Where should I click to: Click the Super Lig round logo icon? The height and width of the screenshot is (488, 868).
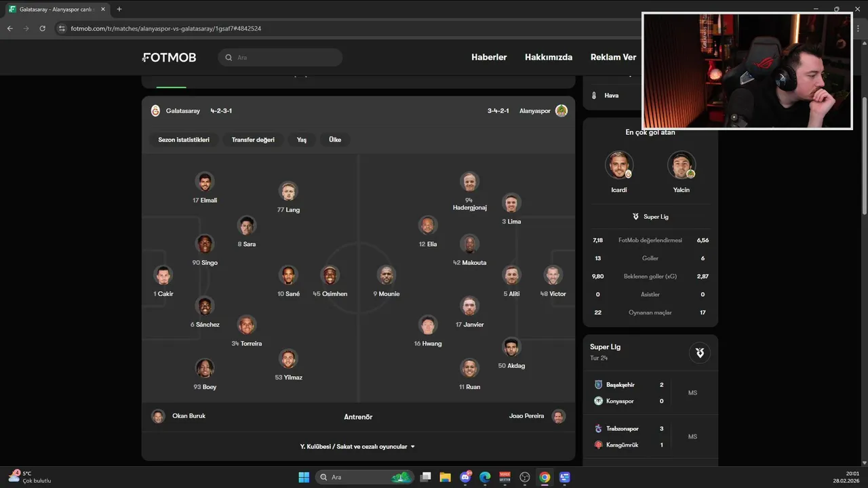click(700, 352)
